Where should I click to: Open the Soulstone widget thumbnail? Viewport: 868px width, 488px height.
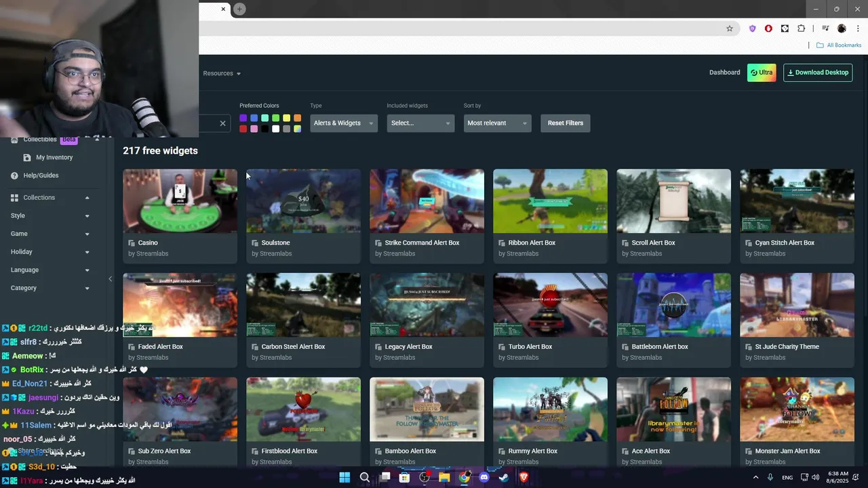[x=303, y=201]
